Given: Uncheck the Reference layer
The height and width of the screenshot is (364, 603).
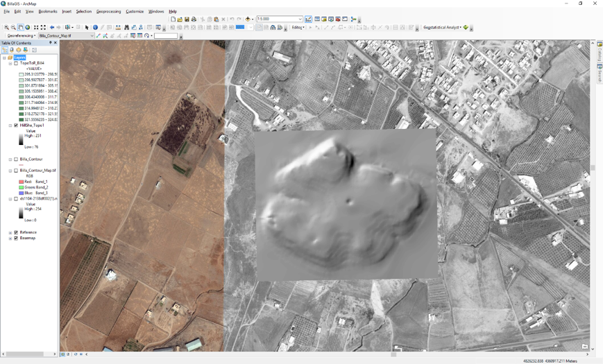Looking at the screenshot, I should pos(16,232).
